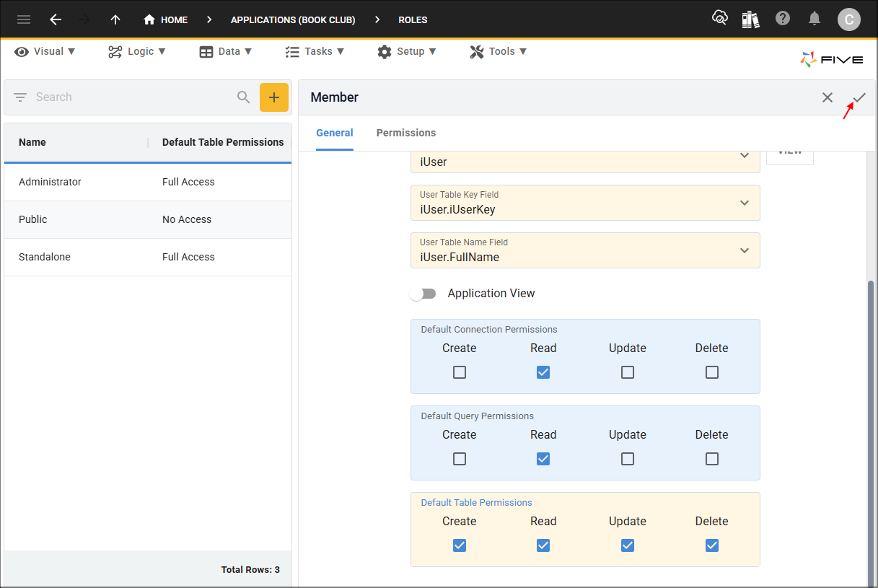The image size is (878, 588).
Task: Uncheck Create under Default Table Permissions
Action: 460,545
